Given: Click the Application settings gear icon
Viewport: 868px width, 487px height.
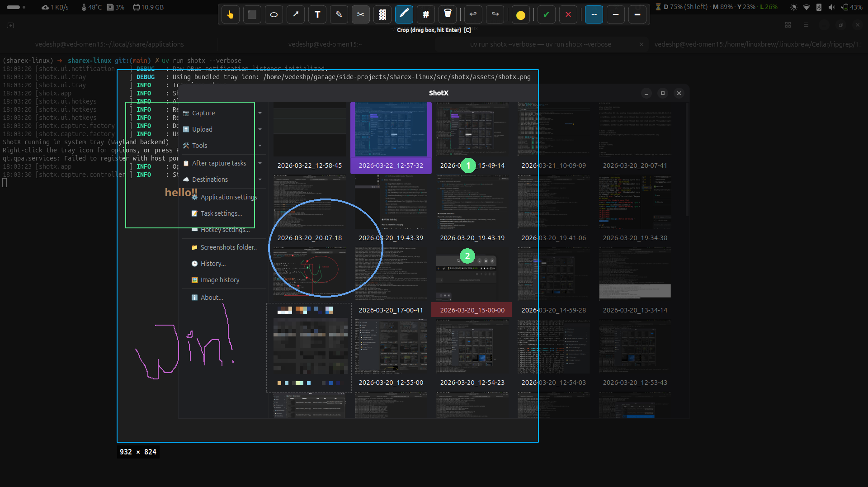Looking at the screenshot, I should [x=194, y=197].
